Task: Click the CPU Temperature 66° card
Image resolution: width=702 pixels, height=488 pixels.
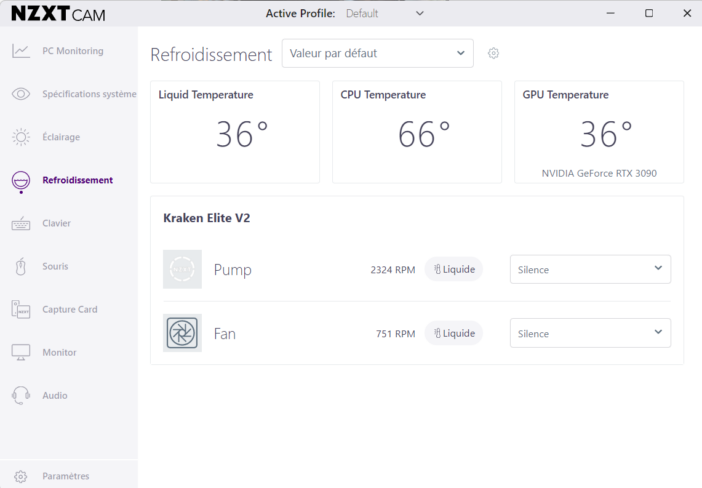Action: (417, 132)
